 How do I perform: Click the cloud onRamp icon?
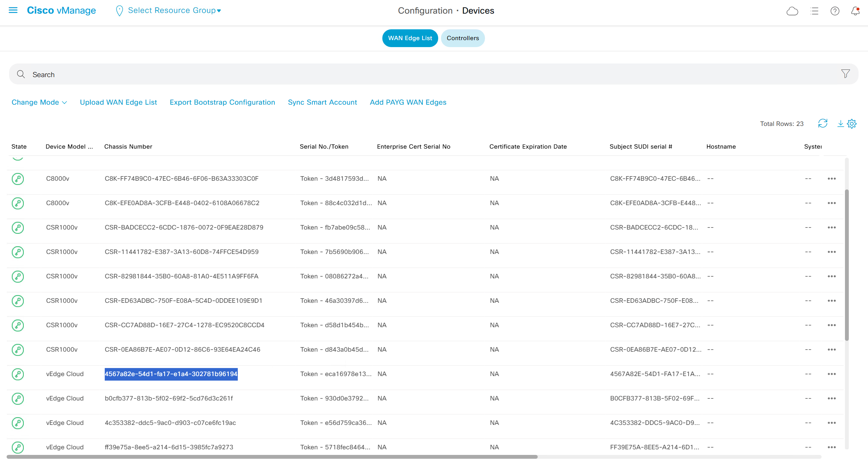[x=792, y=11]
